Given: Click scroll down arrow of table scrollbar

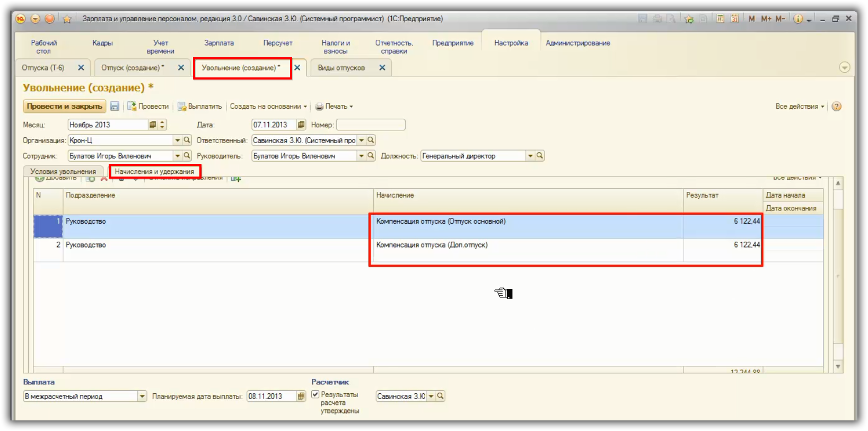Looking at the screenshot, I should coord(838,366).
